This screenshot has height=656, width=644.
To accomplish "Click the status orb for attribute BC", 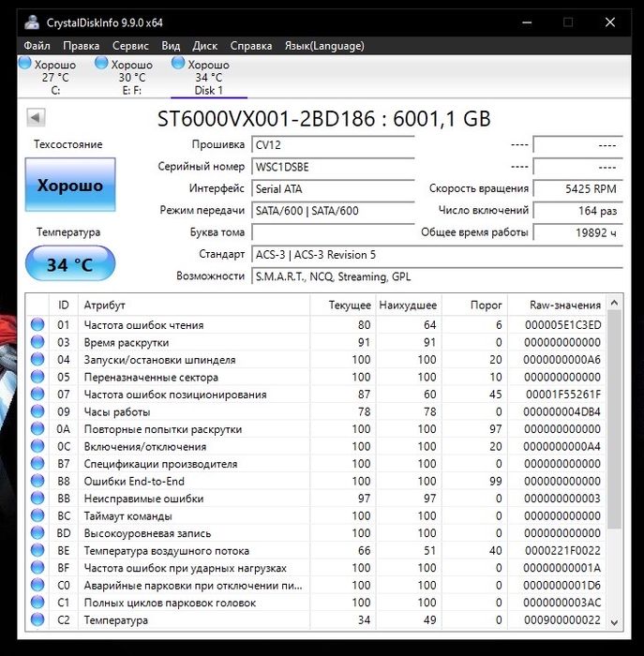I will click(x=37, y=515).
